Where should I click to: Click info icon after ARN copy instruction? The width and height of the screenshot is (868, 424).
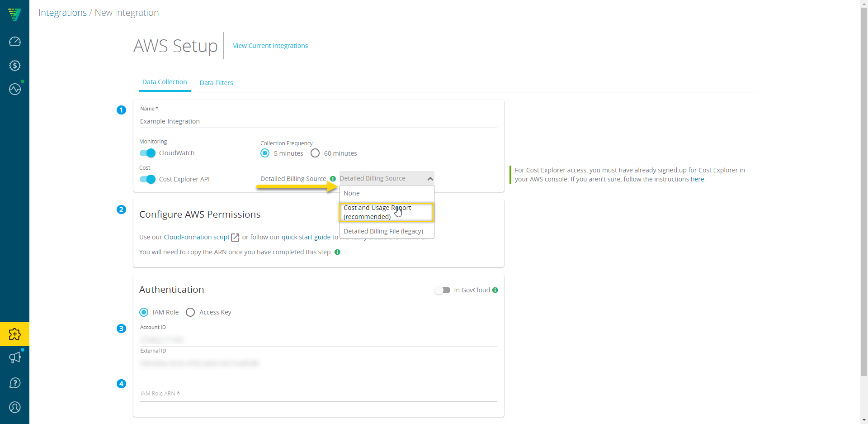pos(337,252)
